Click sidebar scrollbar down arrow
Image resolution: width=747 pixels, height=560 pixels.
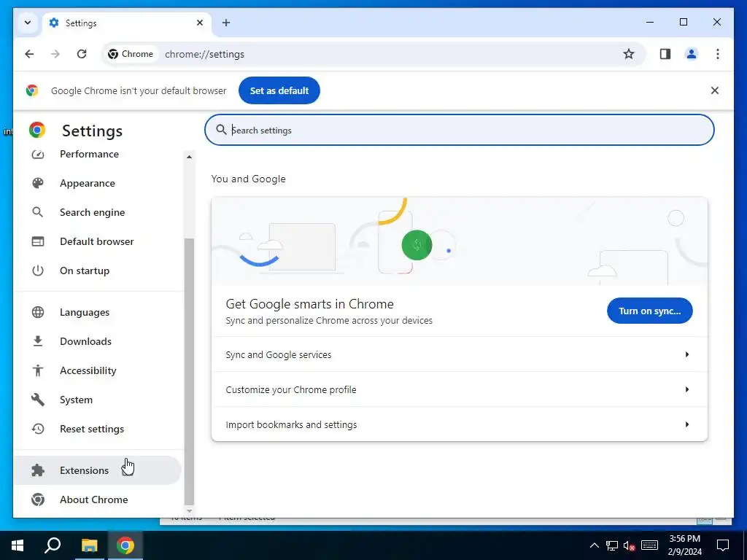189,510
